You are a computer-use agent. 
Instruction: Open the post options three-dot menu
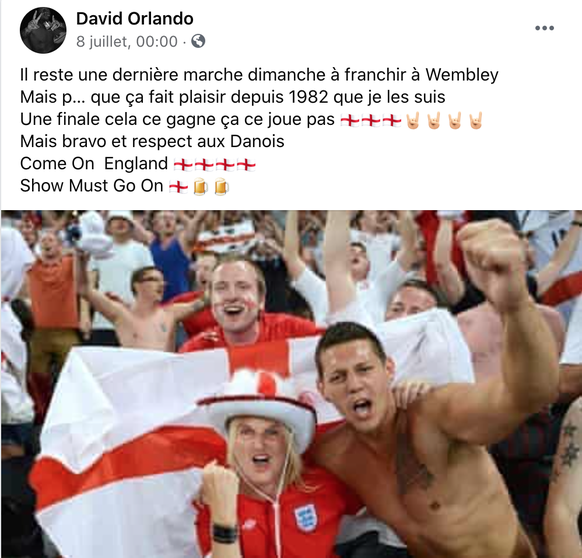(544, 28)
